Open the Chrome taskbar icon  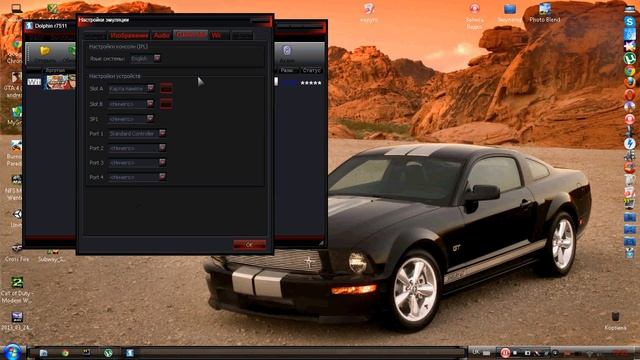coord(65,353)
